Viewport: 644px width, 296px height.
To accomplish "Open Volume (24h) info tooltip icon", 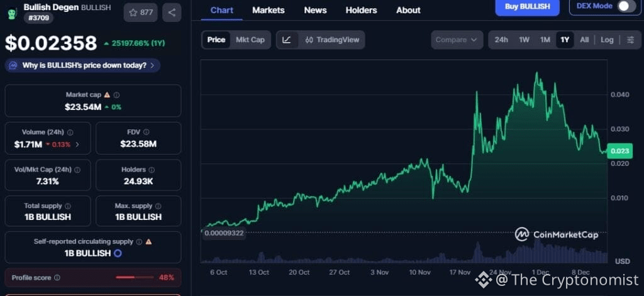I will [x=70, y=133].
